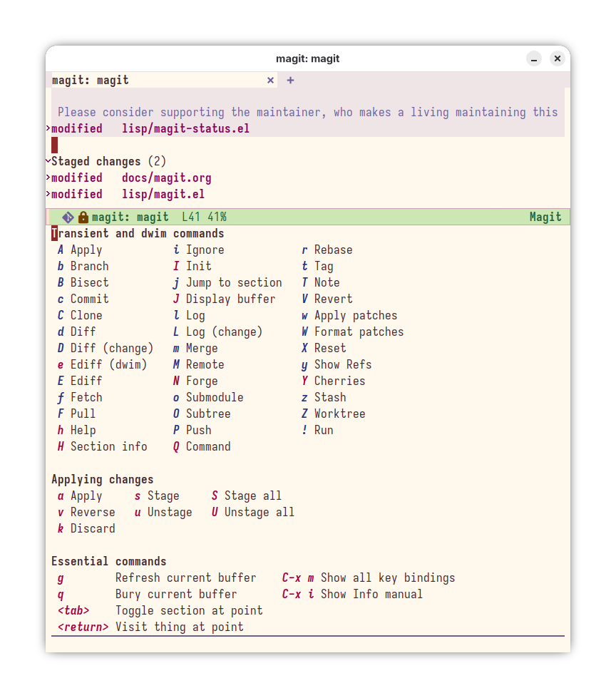Viewport: 616px width, 698px height.
Task: Collapse the Staged changes section
Action: coord(48,160)
